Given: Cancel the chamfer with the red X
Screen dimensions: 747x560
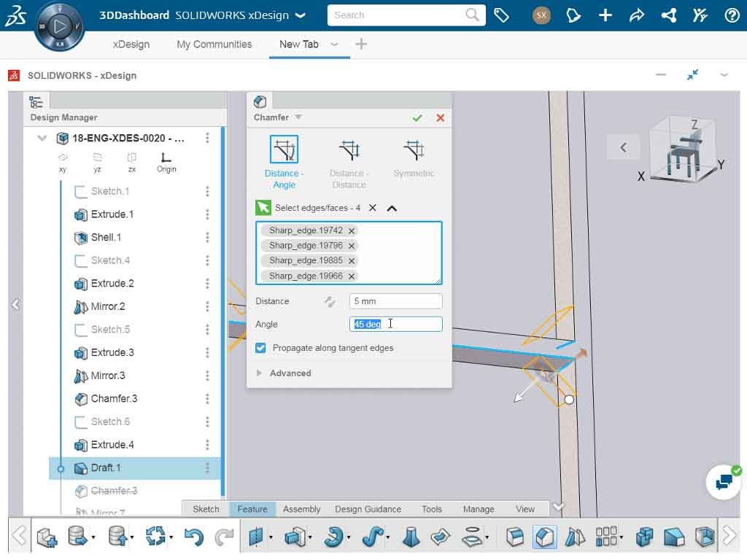Looking at the screenshot, I should (440, 117).
